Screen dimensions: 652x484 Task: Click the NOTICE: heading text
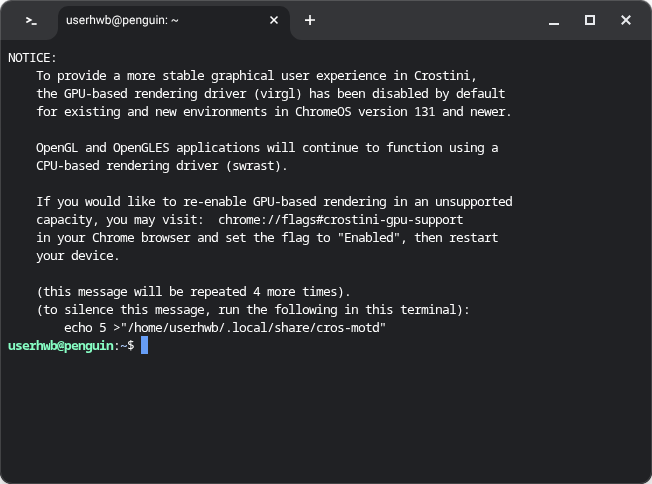tap(33, 58)
